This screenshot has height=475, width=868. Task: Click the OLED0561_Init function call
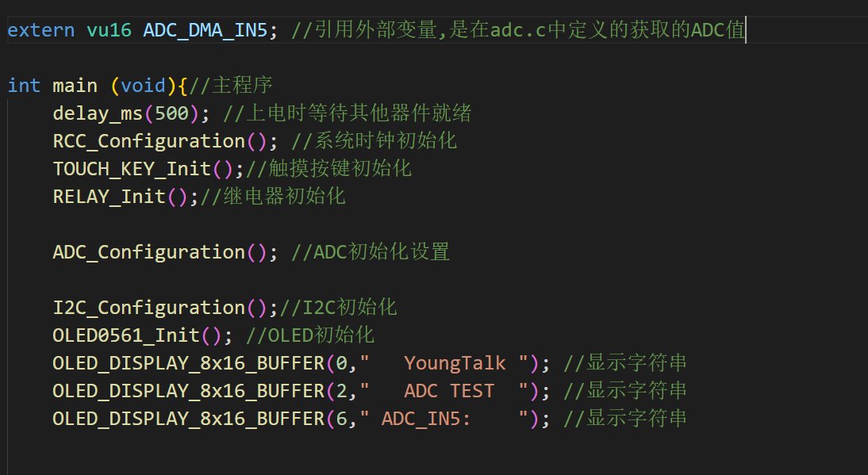click(x=126, y=335)
